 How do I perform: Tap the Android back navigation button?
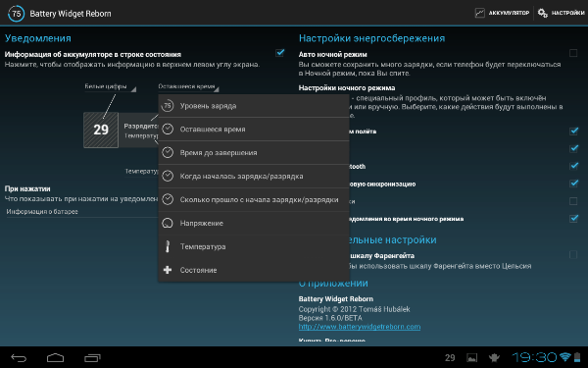coord(19,358)
